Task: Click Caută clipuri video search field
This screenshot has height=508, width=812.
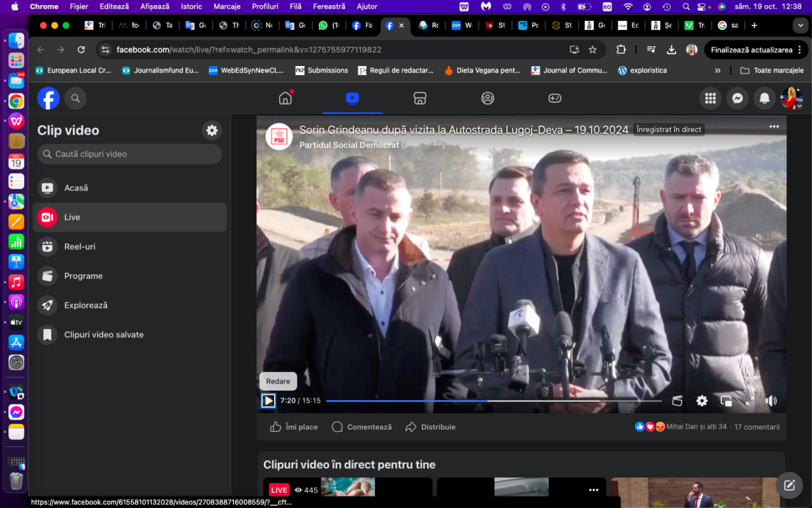Action: (129, 154)
